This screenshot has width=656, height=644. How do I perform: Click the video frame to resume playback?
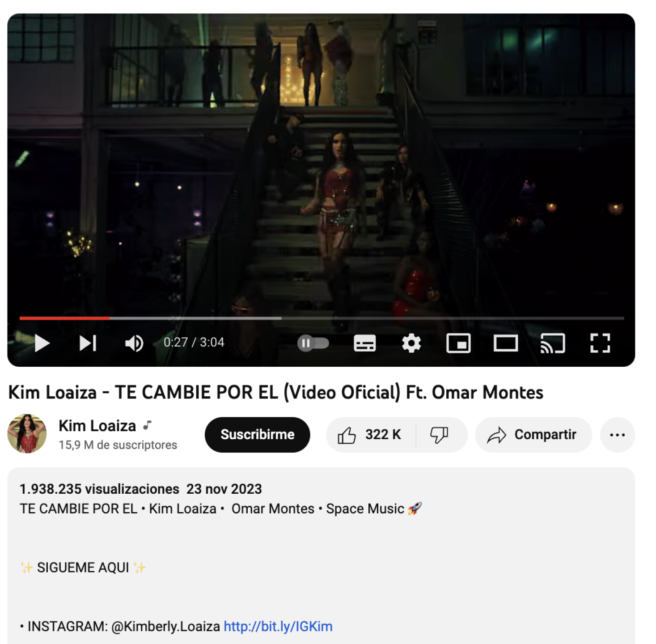tap(321, 165)
